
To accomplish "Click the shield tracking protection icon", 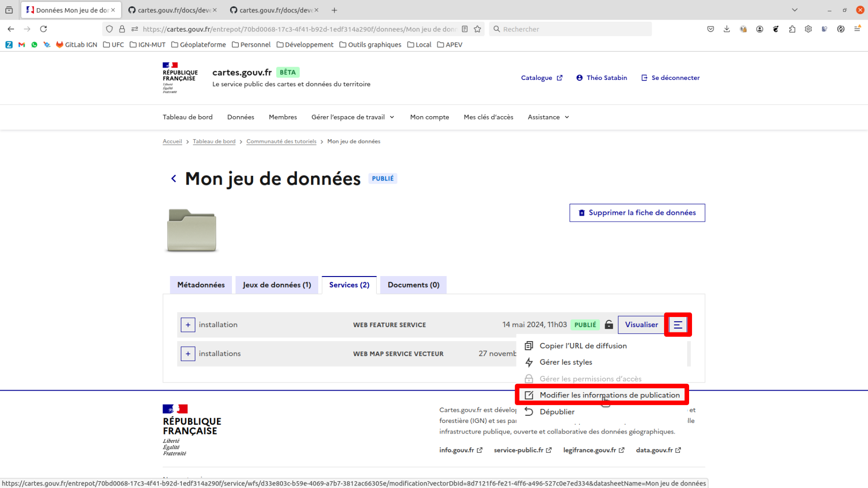I will (109, 29).
